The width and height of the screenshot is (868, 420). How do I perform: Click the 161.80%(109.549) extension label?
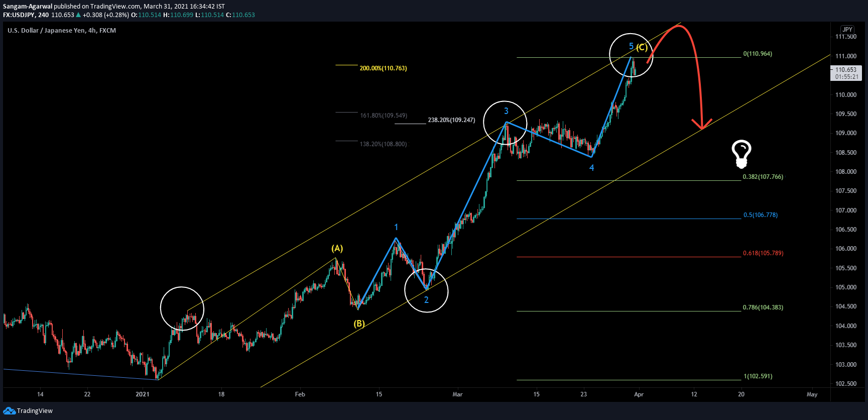(384, 116)
